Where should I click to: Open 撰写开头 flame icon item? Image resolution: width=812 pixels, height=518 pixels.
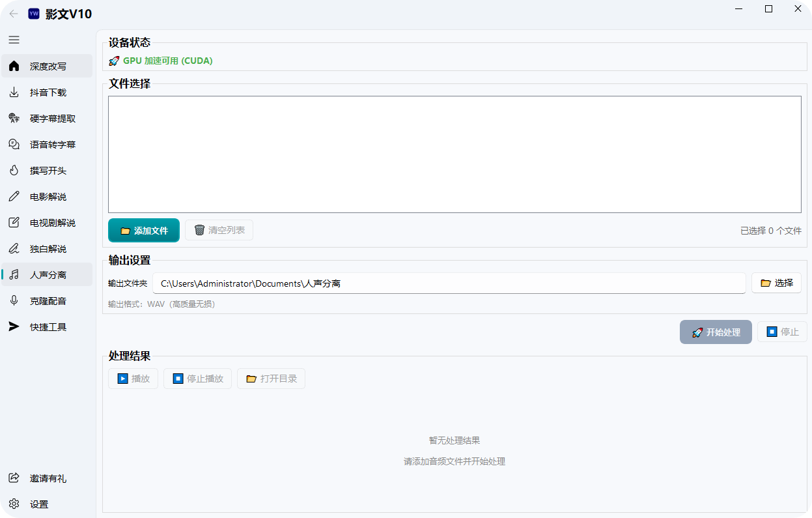(48, 171)
